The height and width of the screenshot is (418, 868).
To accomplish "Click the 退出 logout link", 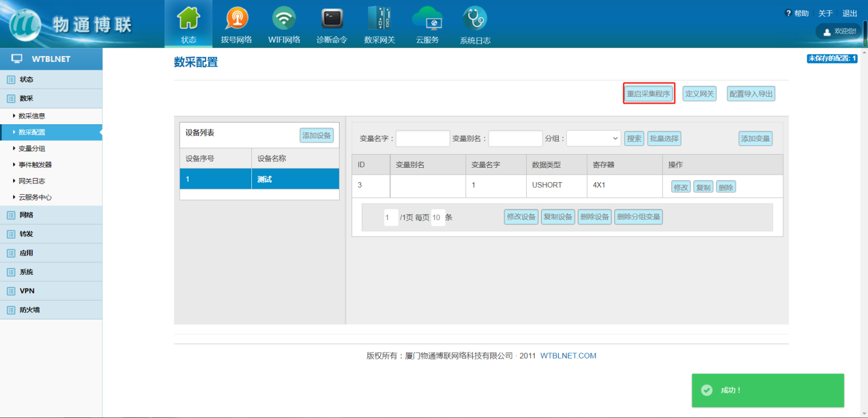I will pos(850,13).
